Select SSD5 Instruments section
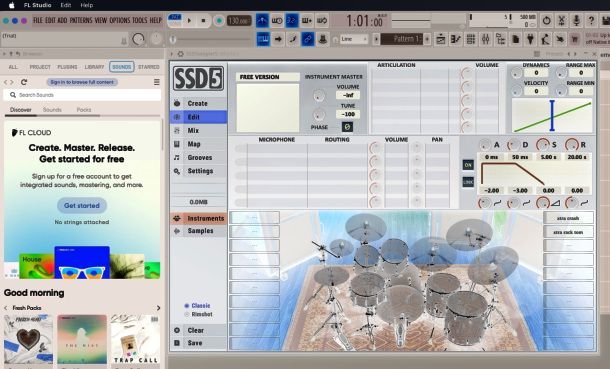 pyautogui.click(x=199, y=219)
